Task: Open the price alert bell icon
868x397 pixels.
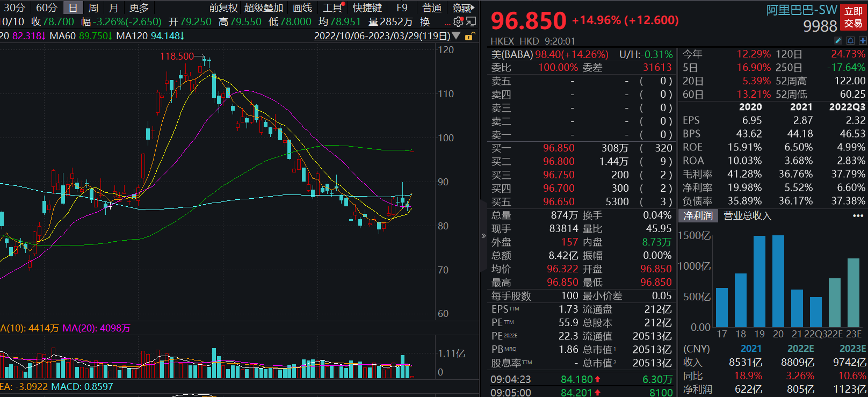Action: tap(850, 41)
